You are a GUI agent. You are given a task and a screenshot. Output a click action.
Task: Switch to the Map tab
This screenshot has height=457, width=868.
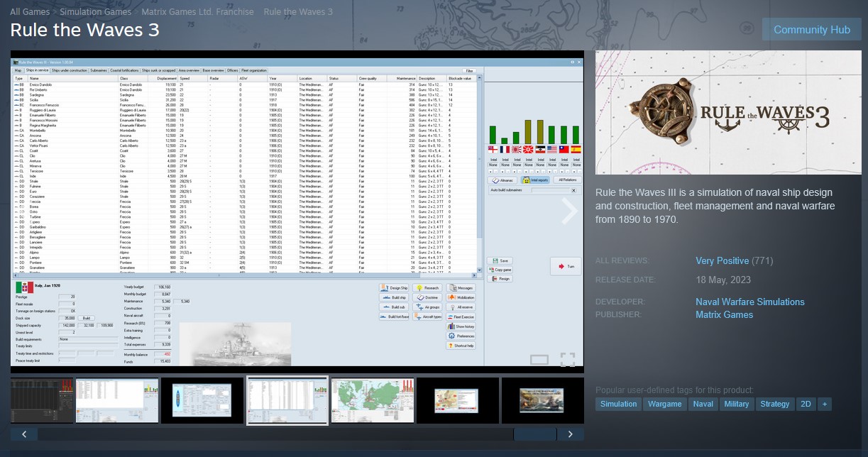pyautogui.click(x=18, y=70)
